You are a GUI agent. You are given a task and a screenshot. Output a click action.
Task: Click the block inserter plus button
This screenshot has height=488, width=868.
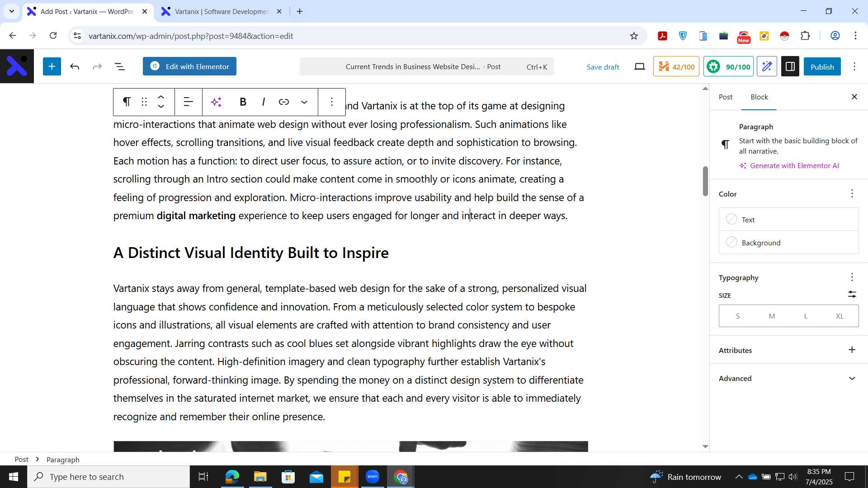(x=52, y=66)
